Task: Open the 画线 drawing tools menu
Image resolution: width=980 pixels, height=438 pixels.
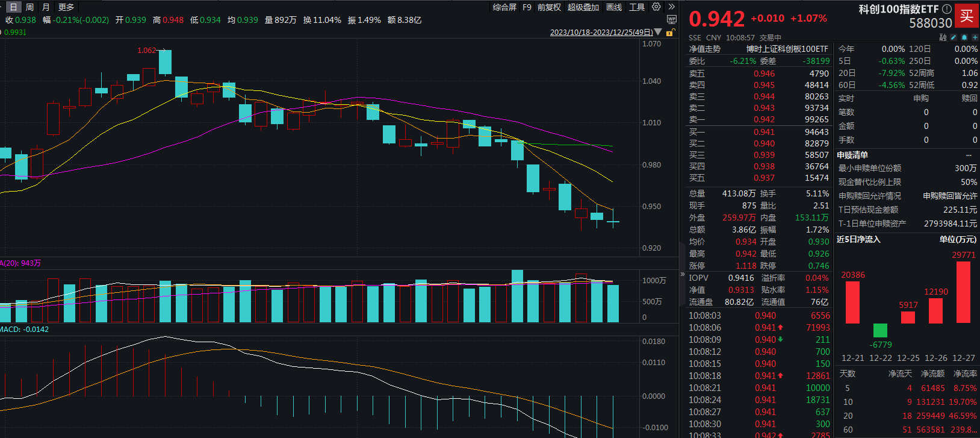Action: (x=614, y=7)
